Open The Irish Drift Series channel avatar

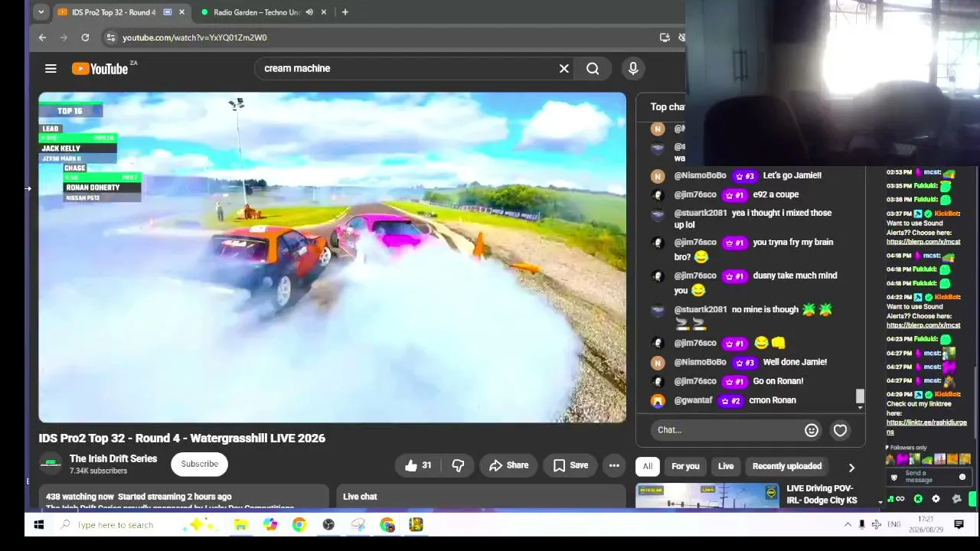(51, 464)
